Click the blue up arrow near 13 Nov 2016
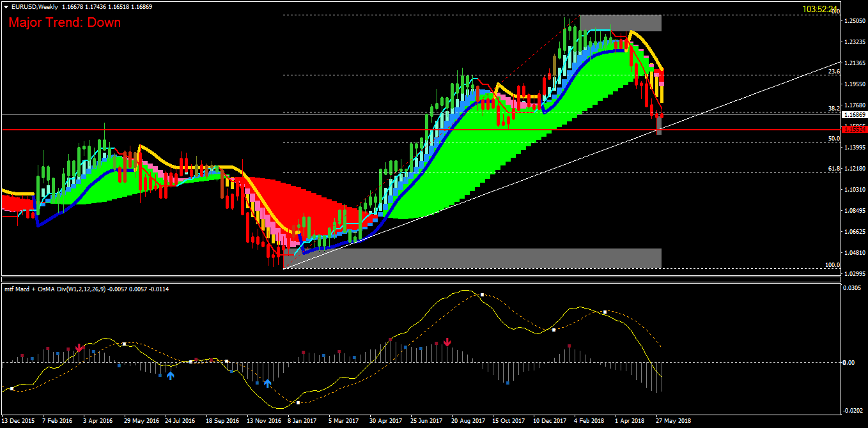This screenshot has height=428, width=868. [x=268, y=383]
